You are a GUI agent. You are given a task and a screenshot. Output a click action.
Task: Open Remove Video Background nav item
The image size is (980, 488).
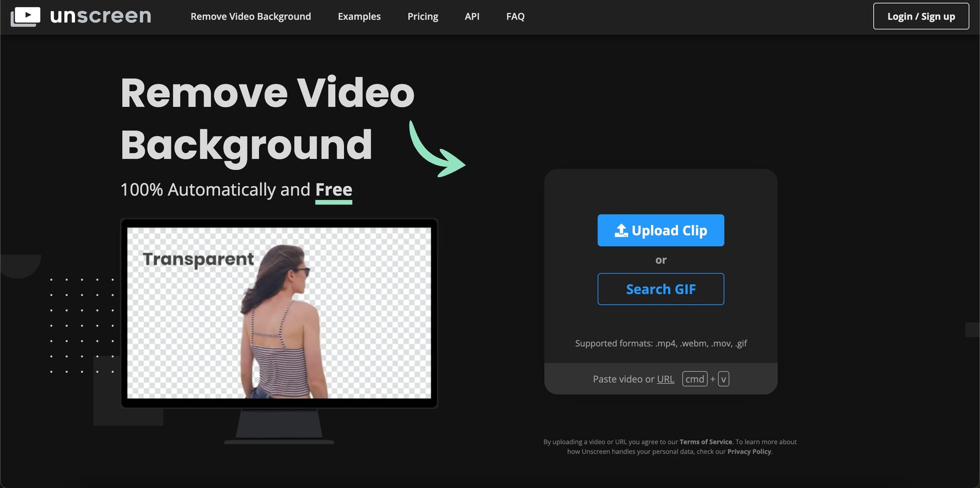[x=250, y=16]
